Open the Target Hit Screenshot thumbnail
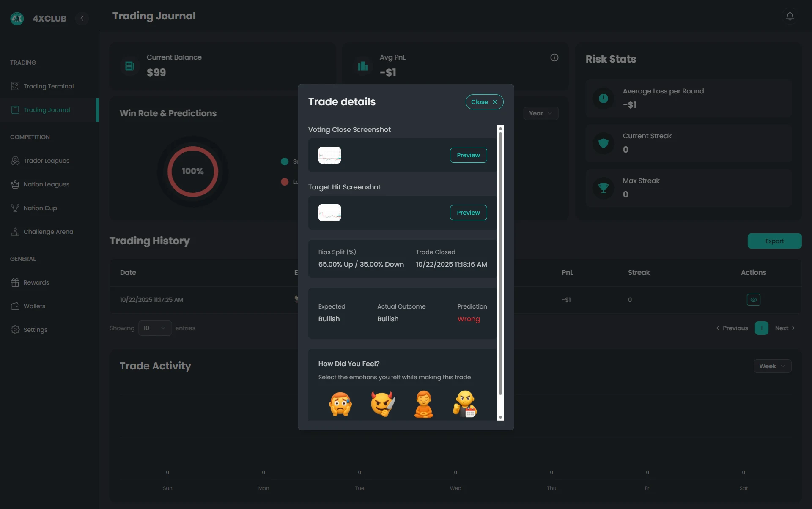Image resolution: width=812 pixels, height=509 pixels. 329,213
